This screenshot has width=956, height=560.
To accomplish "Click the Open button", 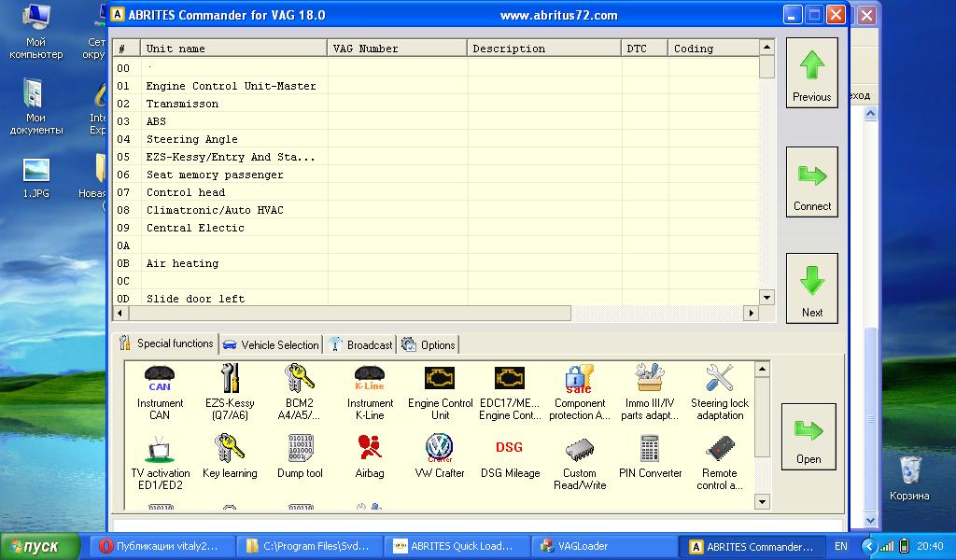I will 808,437.
